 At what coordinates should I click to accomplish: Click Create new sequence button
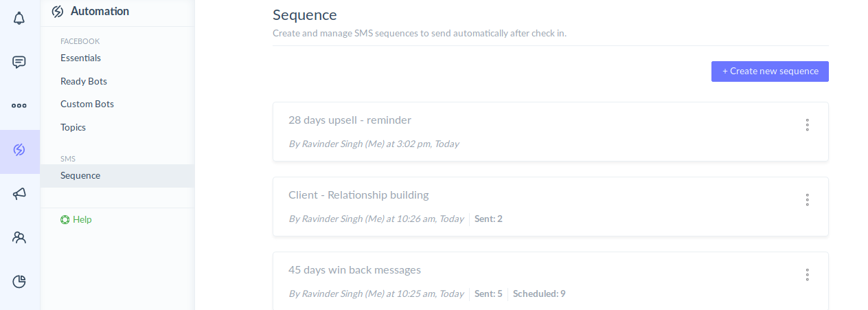point(770,71)
